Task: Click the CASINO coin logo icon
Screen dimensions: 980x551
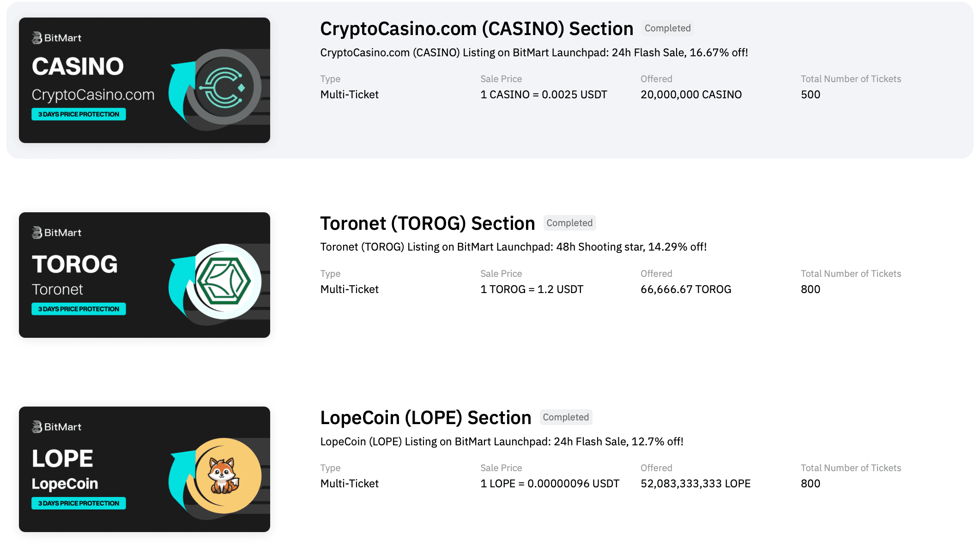Action: click(x=224, y=87)
